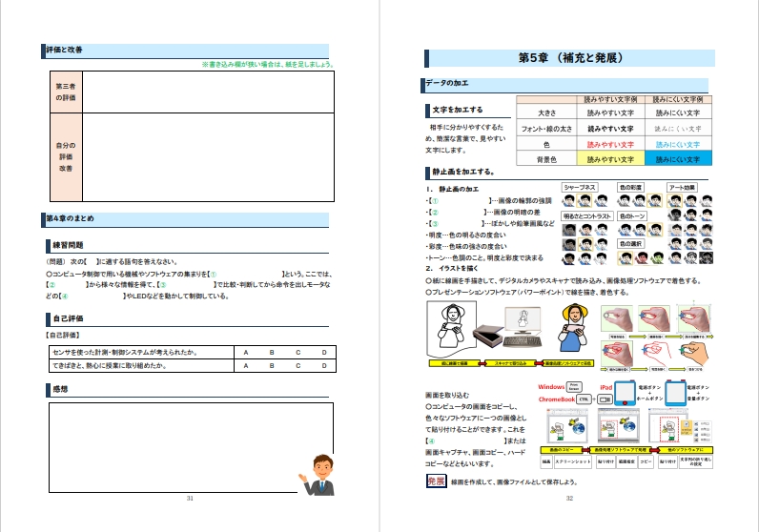Click the yellow 読みやすい文字 background cell
759x532 pixels.
click(610, 159)
